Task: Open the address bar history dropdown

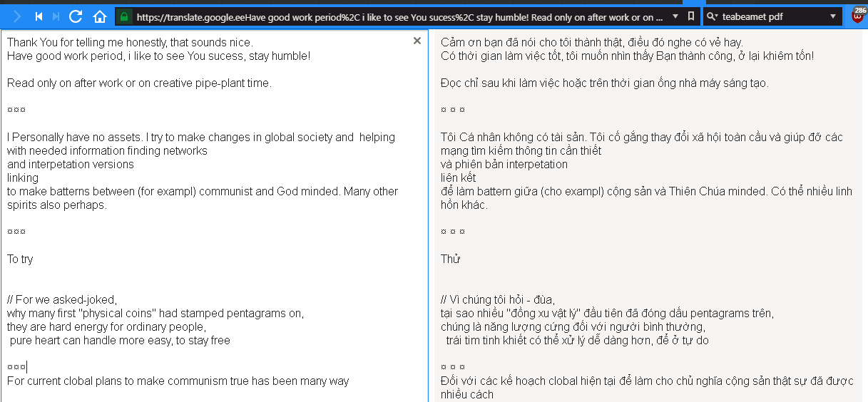Action: (x=675, y=16)
